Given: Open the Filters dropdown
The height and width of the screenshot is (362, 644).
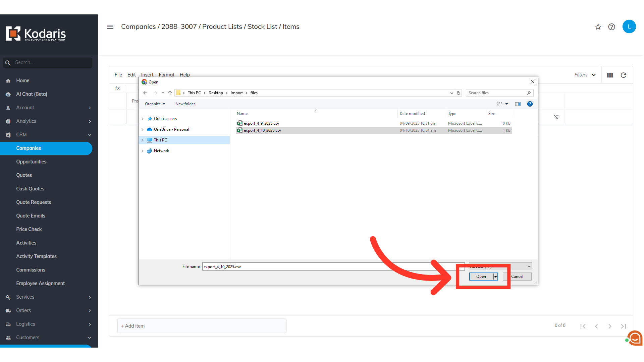Looking at the screenshot, I should (585, 75).
